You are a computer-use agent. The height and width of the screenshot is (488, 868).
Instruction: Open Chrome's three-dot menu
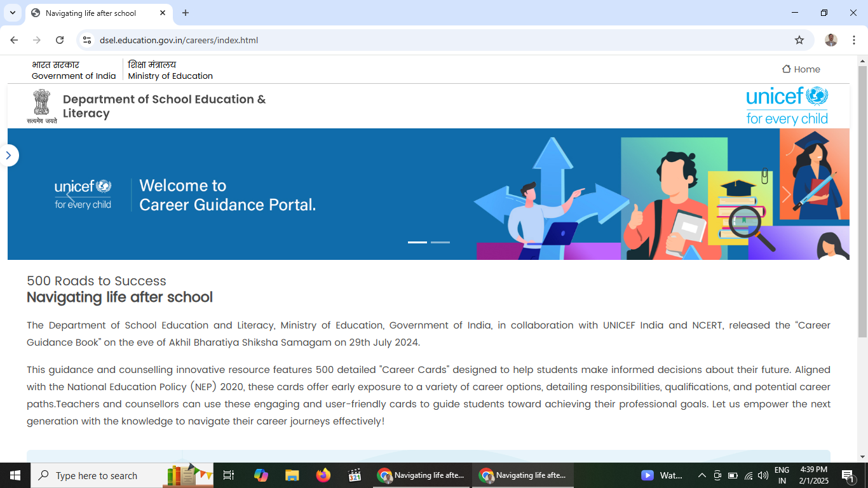(854, 40)
